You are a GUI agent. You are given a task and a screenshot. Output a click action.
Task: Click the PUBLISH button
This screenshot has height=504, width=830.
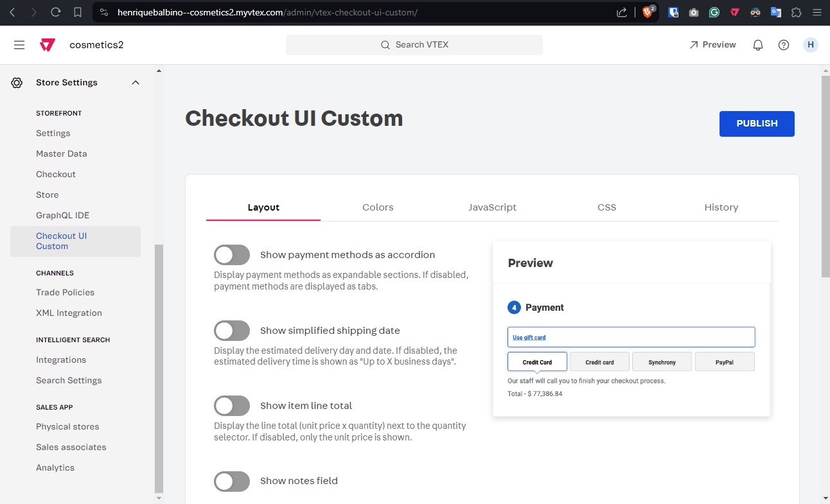757,124
